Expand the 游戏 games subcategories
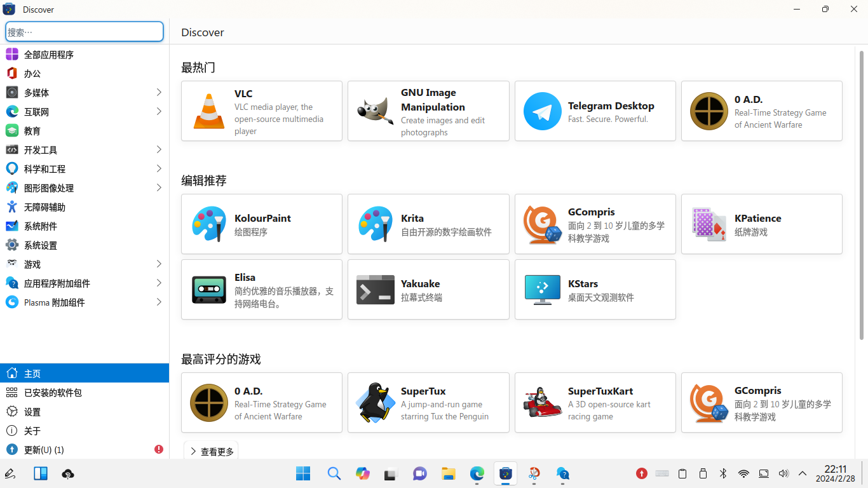 coord(159,264)
